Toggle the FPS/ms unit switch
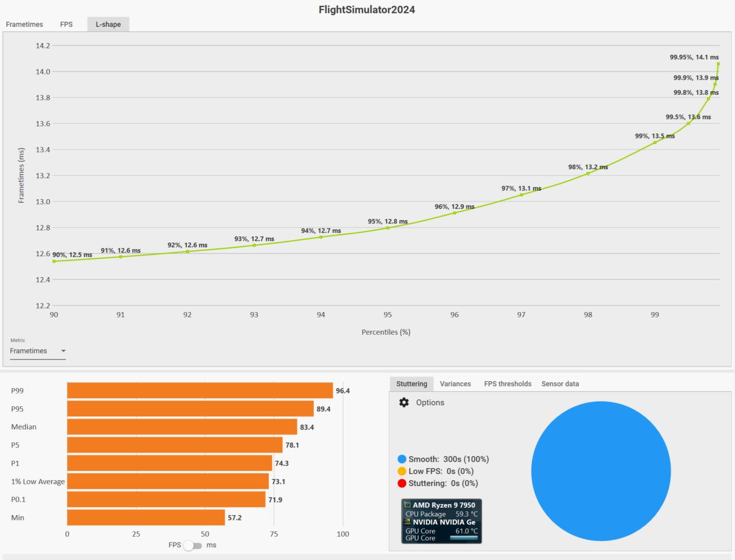The width and height of the screenshot is (735, 560). (x=193, y=545)
